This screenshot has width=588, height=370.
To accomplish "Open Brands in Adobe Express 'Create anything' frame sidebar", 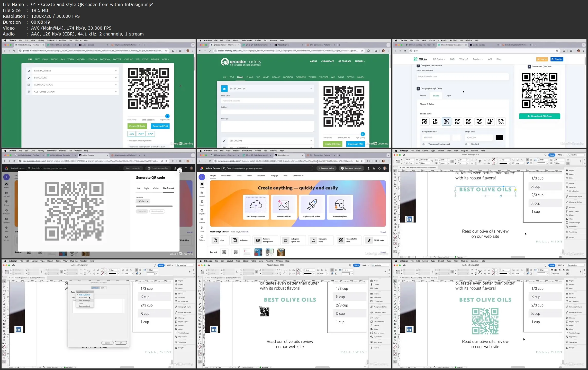I will pos(202,203).
